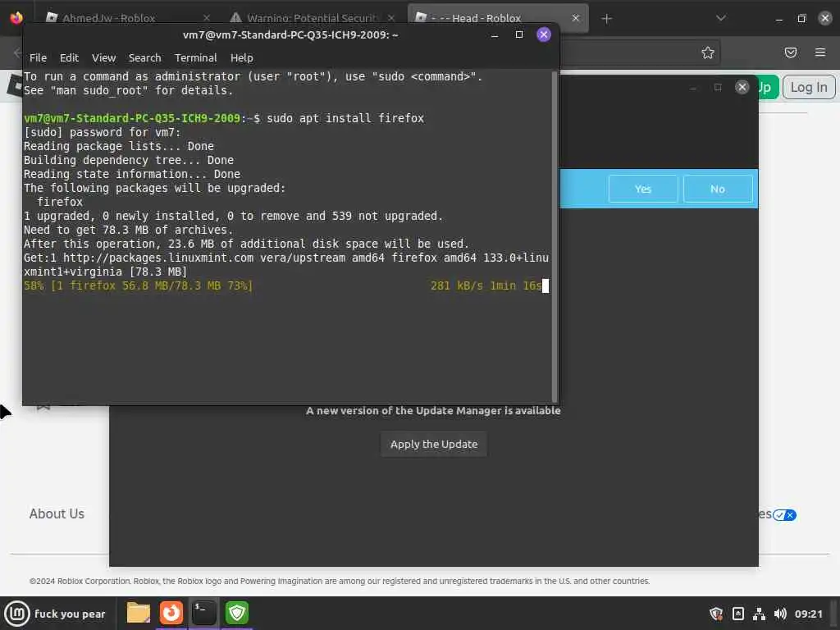Open the wired network tray icon
This screenshot has width=840, height=630.
[759, 614]
